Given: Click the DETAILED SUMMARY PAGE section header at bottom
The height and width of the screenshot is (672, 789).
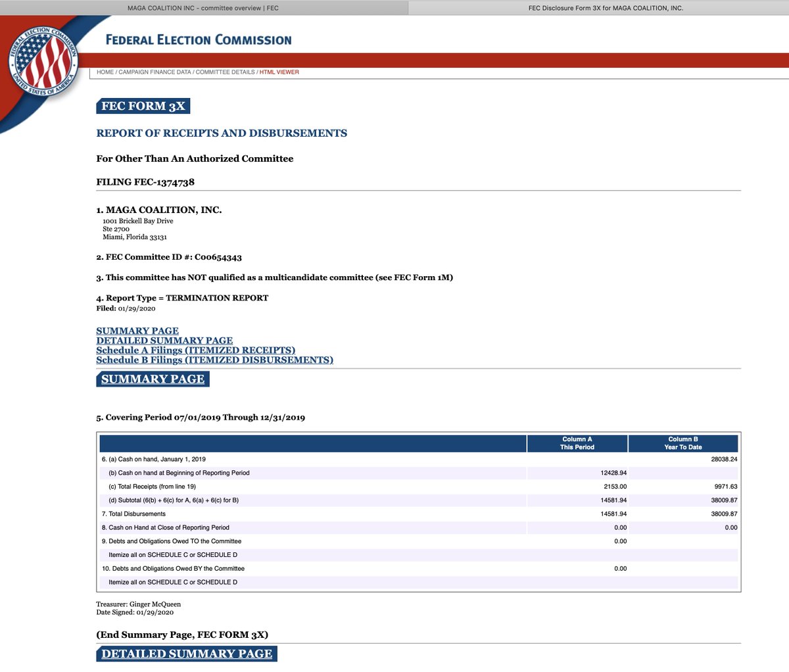Looking at the screenshot, I should [x=187, y=654].
